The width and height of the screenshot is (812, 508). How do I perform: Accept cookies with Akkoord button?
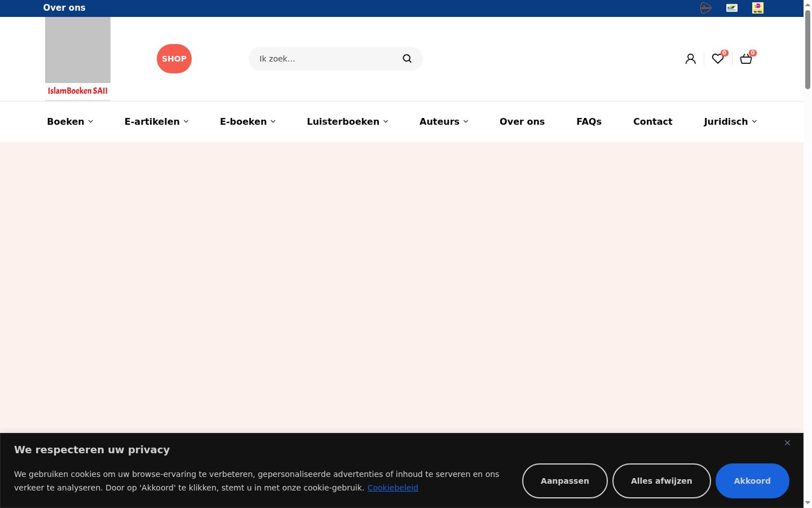click(x=752, y=481)
